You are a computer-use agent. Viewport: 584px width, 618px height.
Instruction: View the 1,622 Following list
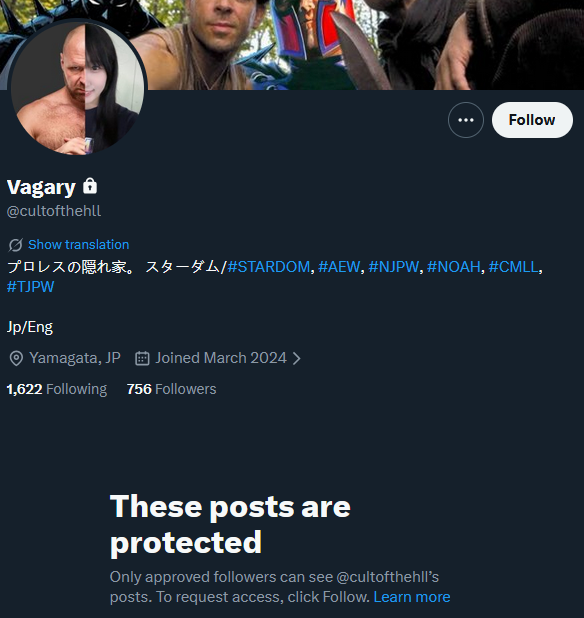coord(57,389)
